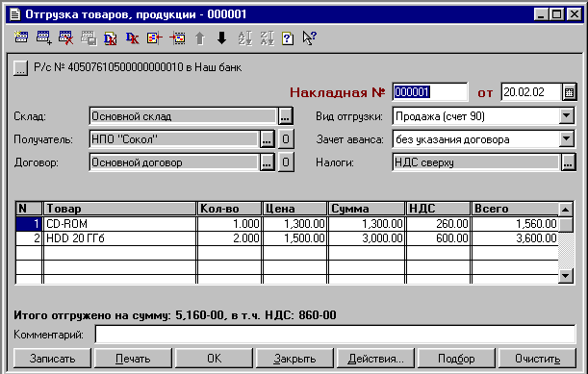Image resolution: width=588 pixels, height=374 pixels.
Task: Click the Записать button
Action: (x=53, y=359)
